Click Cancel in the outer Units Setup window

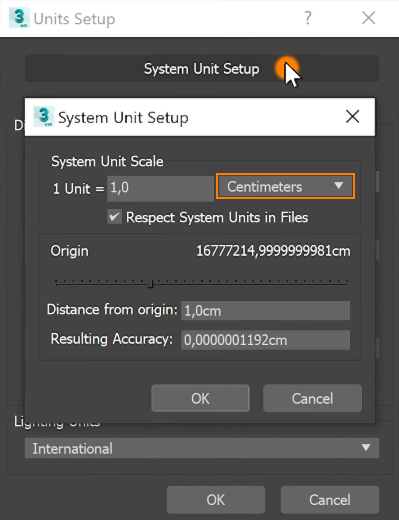(x=330, y=500)
